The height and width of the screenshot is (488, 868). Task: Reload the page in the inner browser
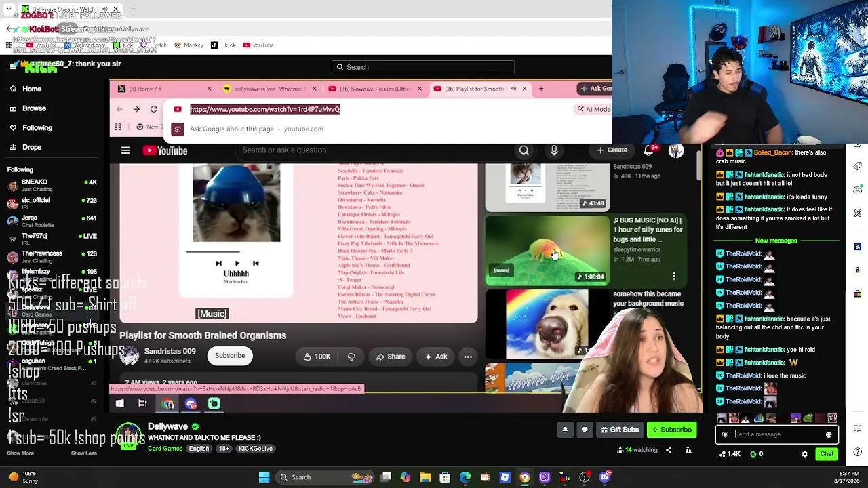(154, 109)
